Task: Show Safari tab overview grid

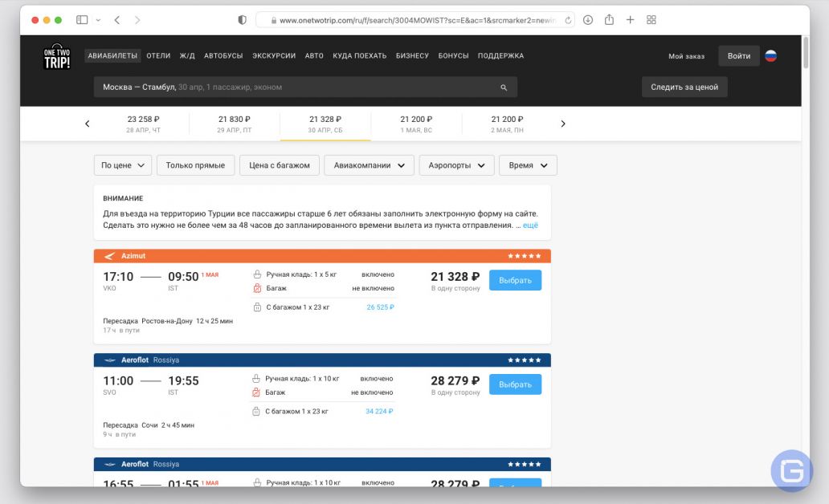Action: click(x=651, y=20)
